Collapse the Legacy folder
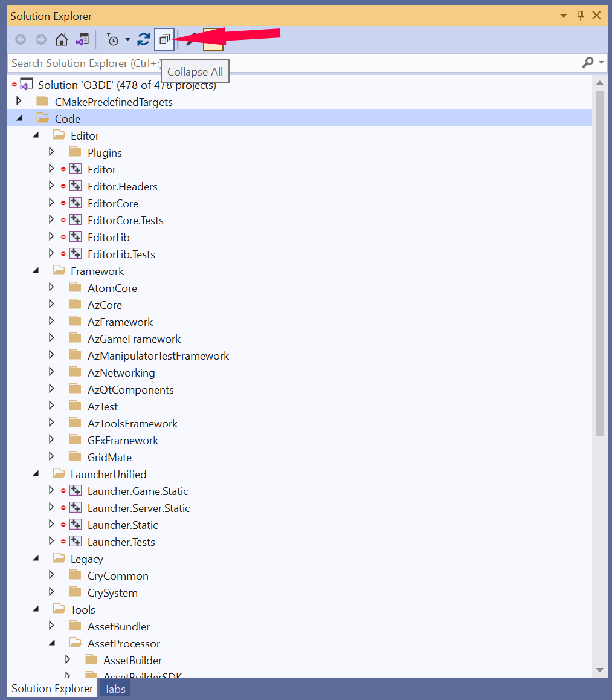 pyautogui.click(x=36, y=559)
